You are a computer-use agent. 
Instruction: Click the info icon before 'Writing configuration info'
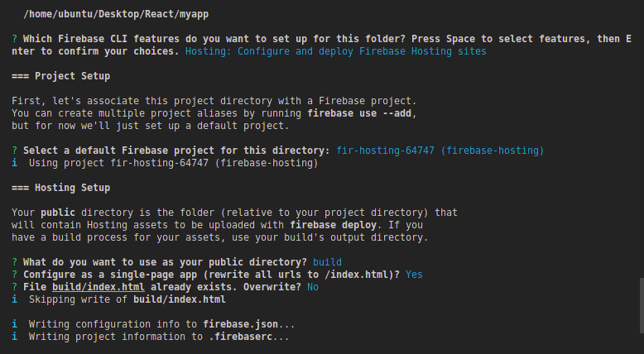coord(14,324)
